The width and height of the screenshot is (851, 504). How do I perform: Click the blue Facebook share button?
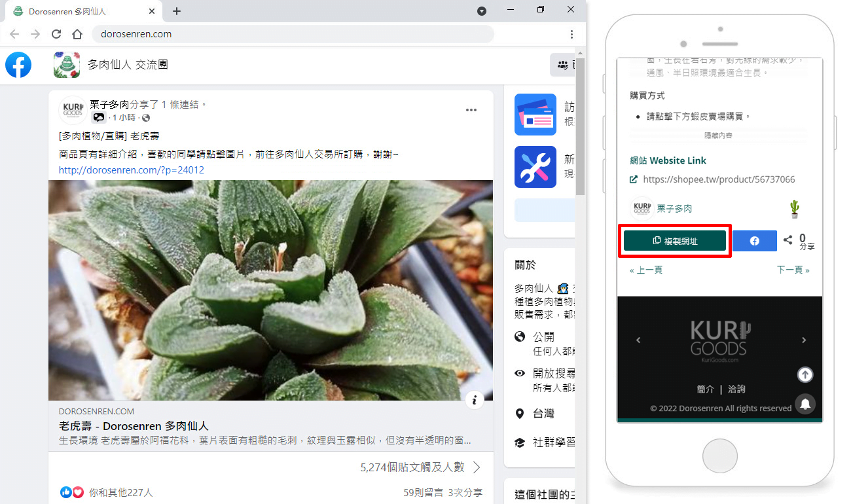click(x=754, y=241)
